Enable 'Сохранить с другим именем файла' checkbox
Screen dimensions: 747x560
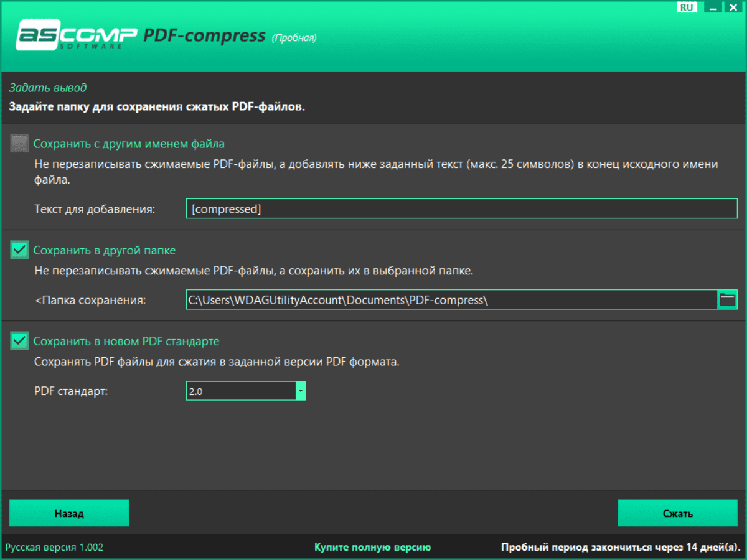(x=20, y=144)
